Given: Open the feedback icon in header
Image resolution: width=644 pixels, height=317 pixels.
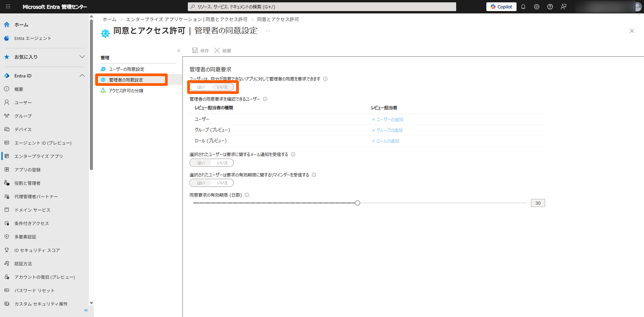Looking at the screenshot, I should (563, 7).
